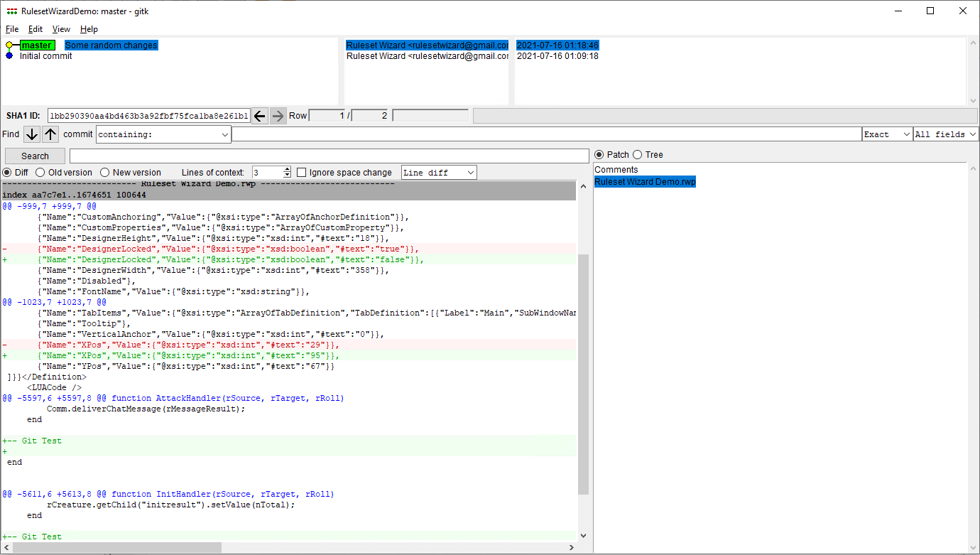Open the All fields dropdown
The image size is (980, 555).
(x=944, y=134)
